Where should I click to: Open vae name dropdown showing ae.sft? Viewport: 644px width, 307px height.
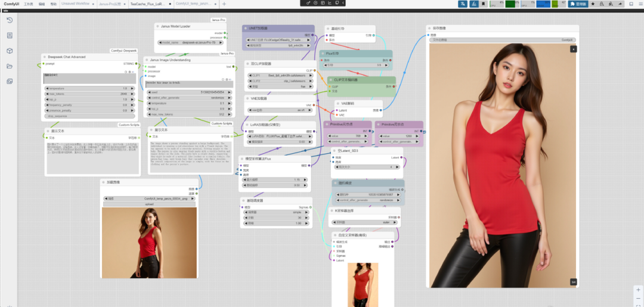click(x=280, y=110)
